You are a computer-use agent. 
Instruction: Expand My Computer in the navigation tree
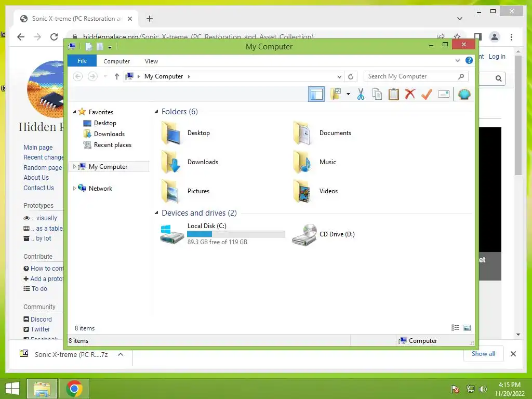point(74,167)
